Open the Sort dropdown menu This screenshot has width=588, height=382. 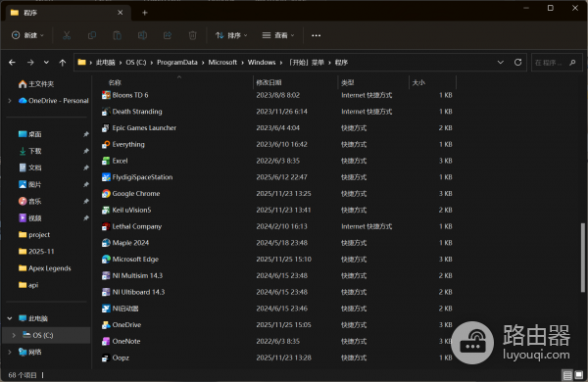(231, 35)
